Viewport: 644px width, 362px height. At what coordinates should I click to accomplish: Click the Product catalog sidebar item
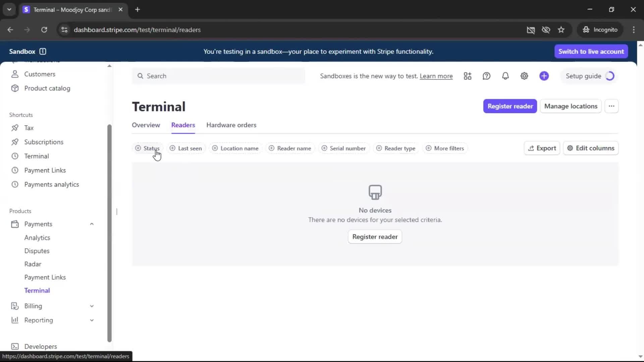pyautogui.click(x=47, y=88)
